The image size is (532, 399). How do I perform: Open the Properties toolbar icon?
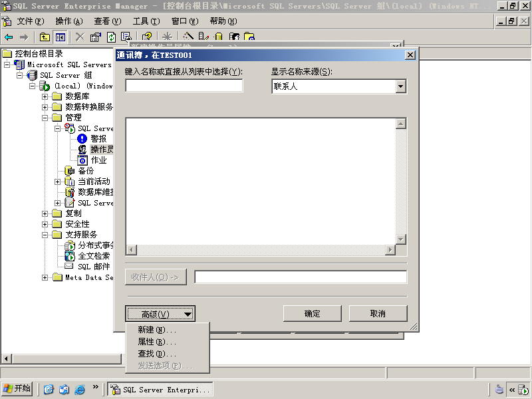pos(96,37)
